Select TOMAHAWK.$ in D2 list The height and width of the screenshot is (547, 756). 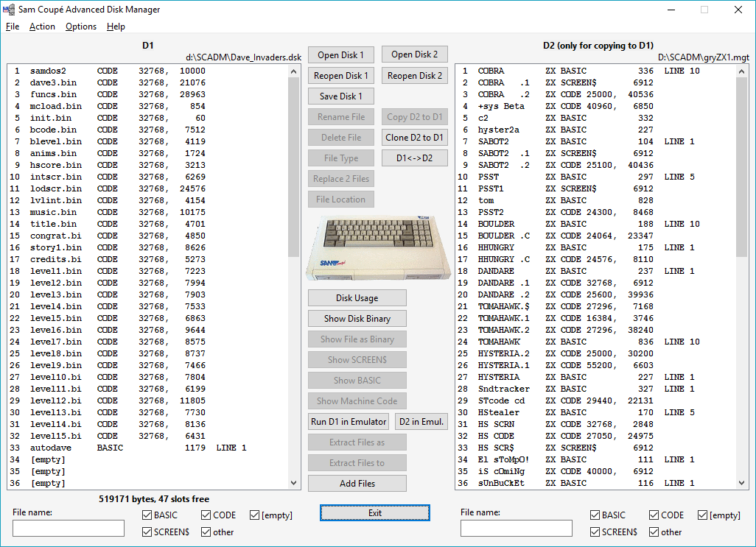(595, 306)
